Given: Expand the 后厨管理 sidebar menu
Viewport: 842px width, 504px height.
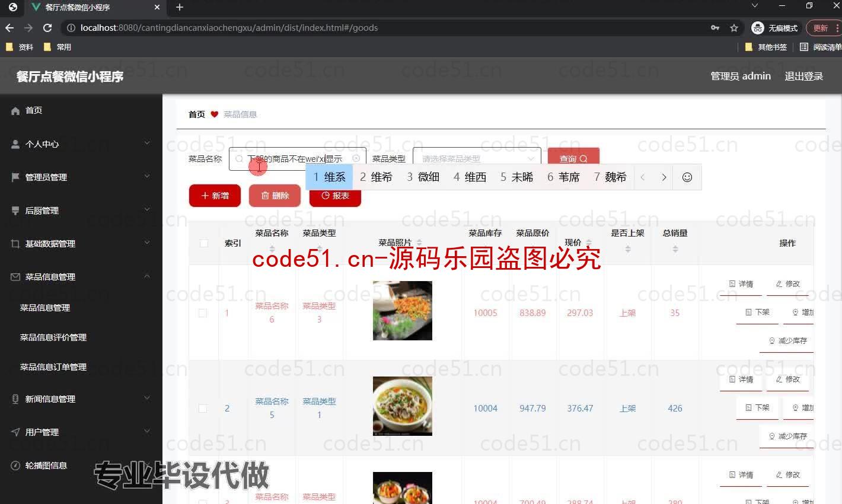Looking at the screenshot, I should (81, 210).
